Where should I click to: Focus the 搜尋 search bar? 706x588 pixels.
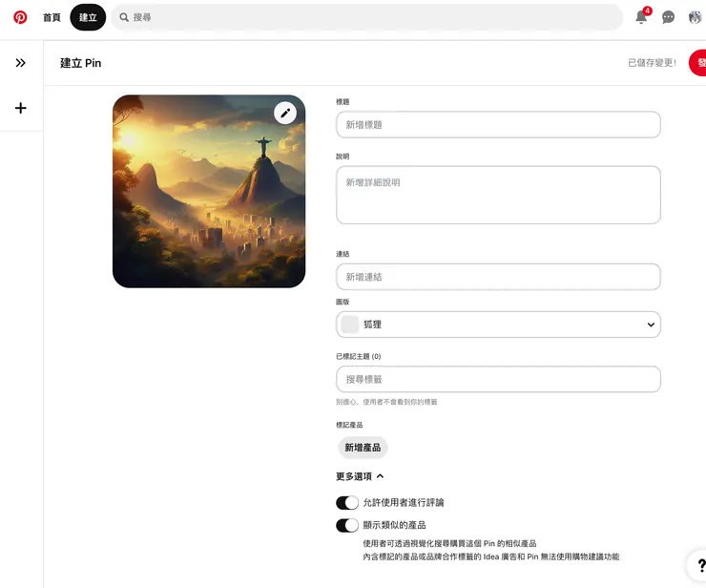coord(367,17)
